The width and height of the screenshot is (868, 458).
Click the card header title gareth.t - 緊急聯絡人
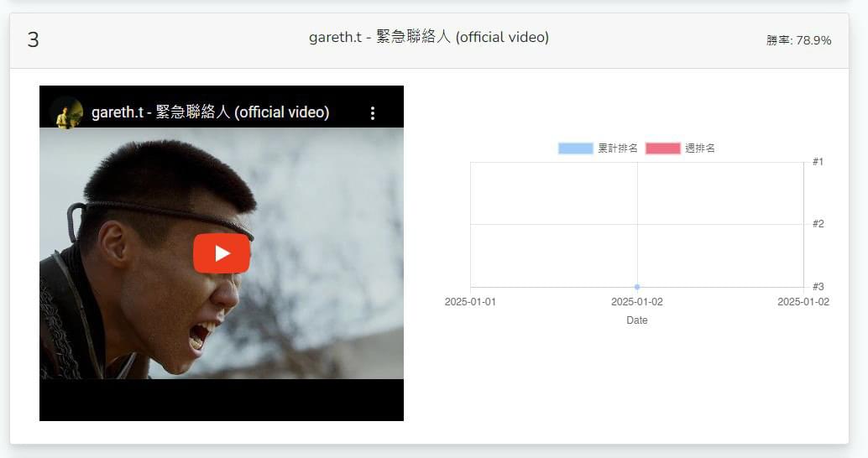coord(429,37)
